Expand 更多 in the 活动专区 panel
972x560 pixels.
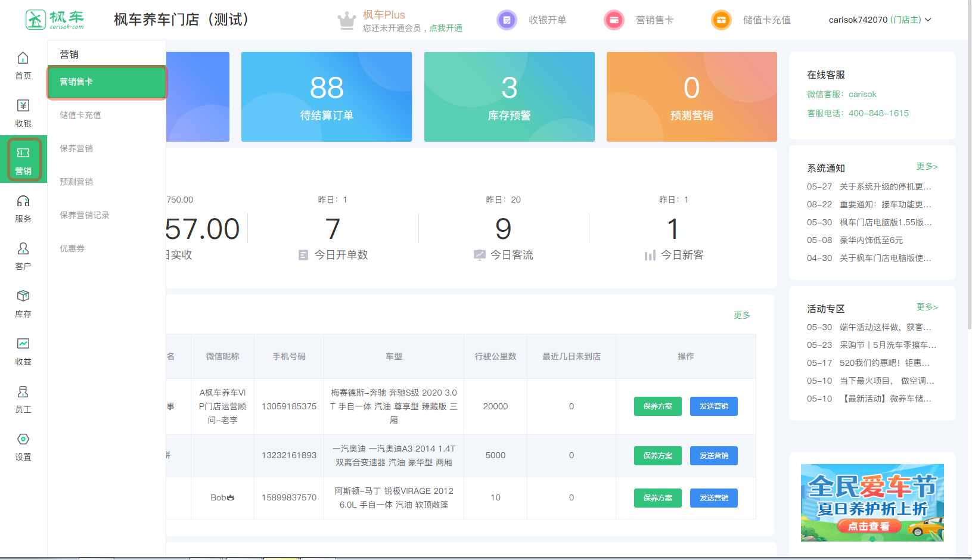[x=927, y=307]
